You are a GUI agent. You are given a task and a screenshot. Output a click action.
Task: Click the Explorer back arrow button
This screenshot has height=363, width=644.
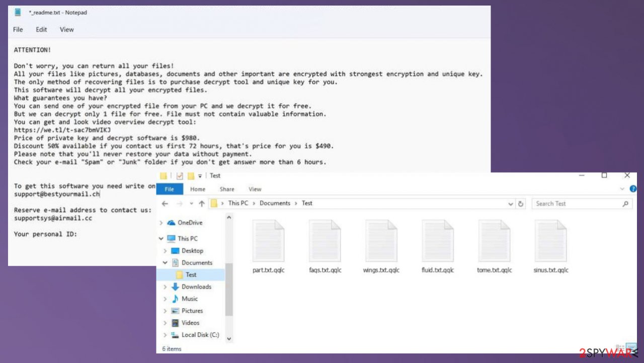click(x=165, y=203)
